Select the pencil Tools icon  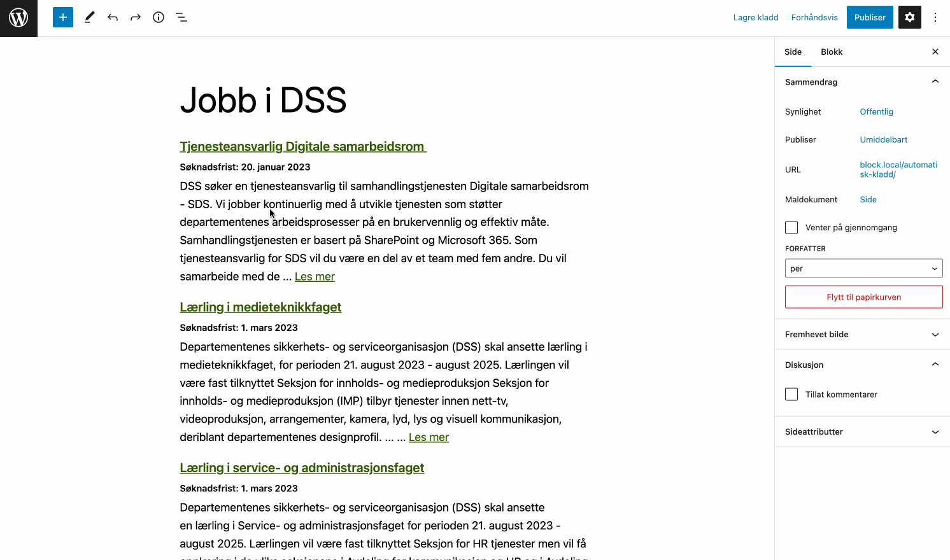coord(90,17)
